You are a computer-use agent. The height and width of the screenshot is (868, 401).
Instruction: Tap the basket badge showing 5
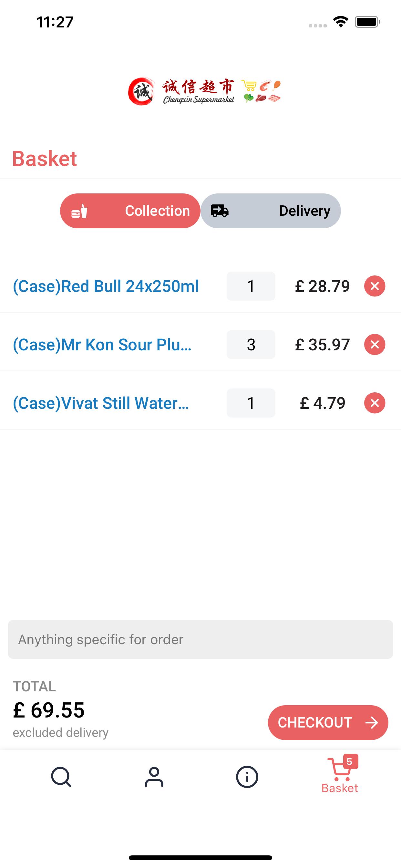click(350, 761)
